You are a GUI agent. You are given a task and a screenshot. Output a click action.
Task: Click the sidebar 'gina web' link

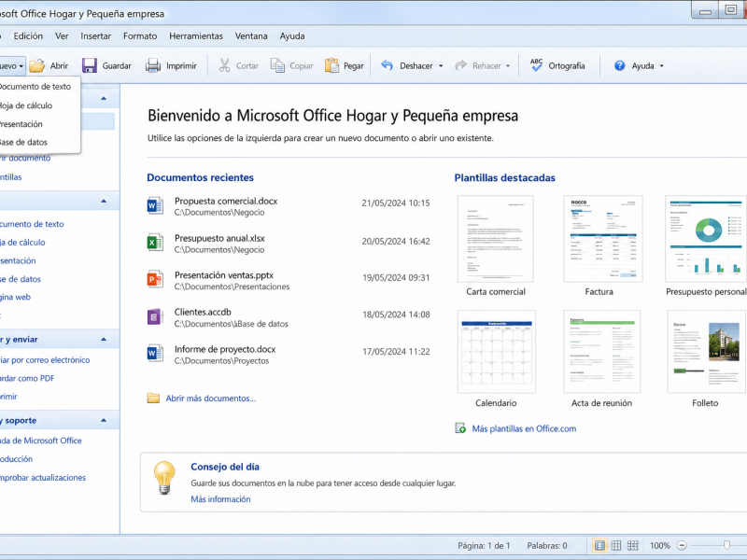15,297
